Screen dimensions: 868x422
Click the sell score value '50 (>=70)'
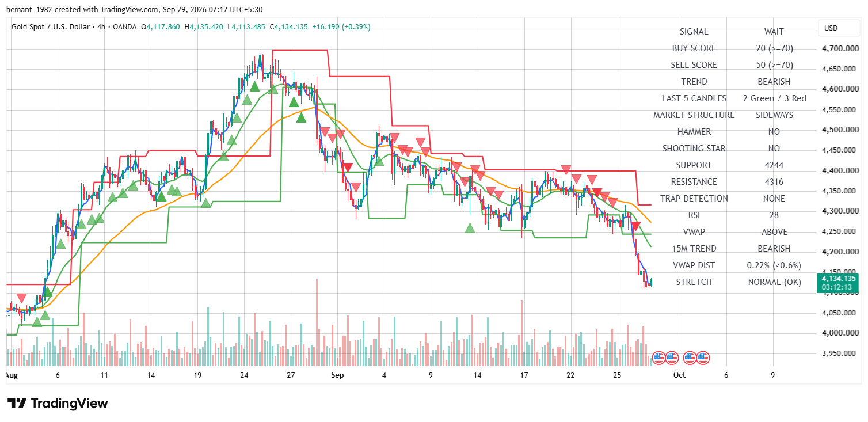[774, 65]
